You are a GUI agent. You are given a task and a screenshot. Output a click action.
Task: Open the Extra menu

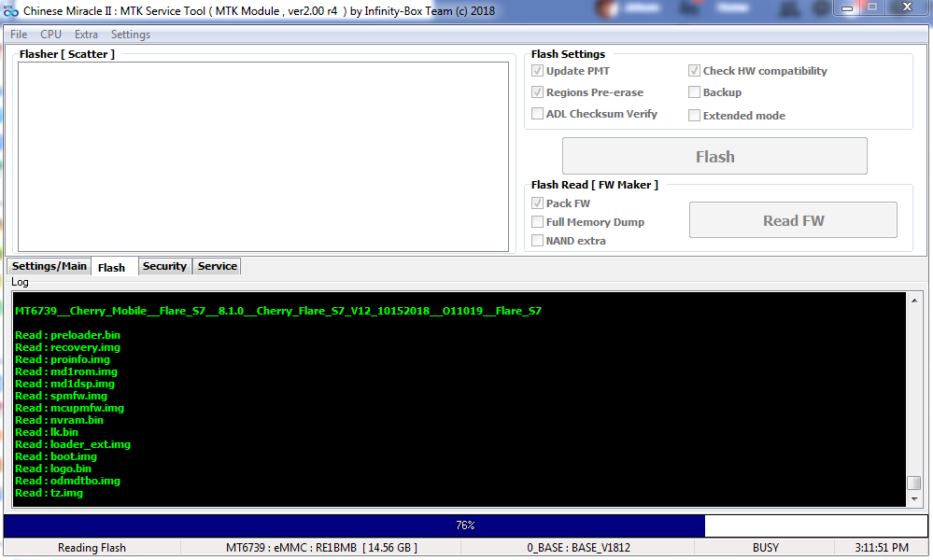point(86,35)
